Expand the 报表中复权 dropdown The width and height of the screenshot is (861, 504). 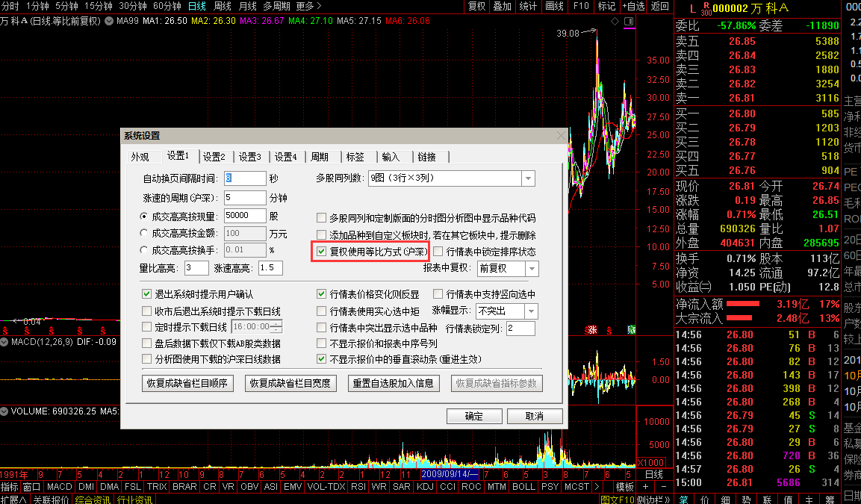pos(532,269)
